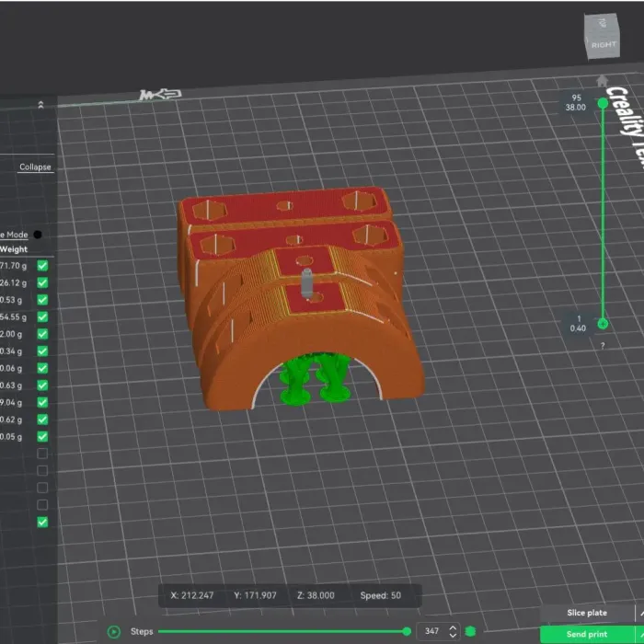The image size is (644, 644).
Task: Toggle the 54.55 g checkbox
Action: click(x=42, y=316)
